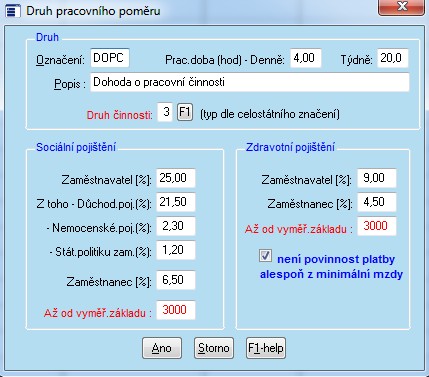Click the Označení label
This screenshot has height=377, width=429.
(60, 60)
